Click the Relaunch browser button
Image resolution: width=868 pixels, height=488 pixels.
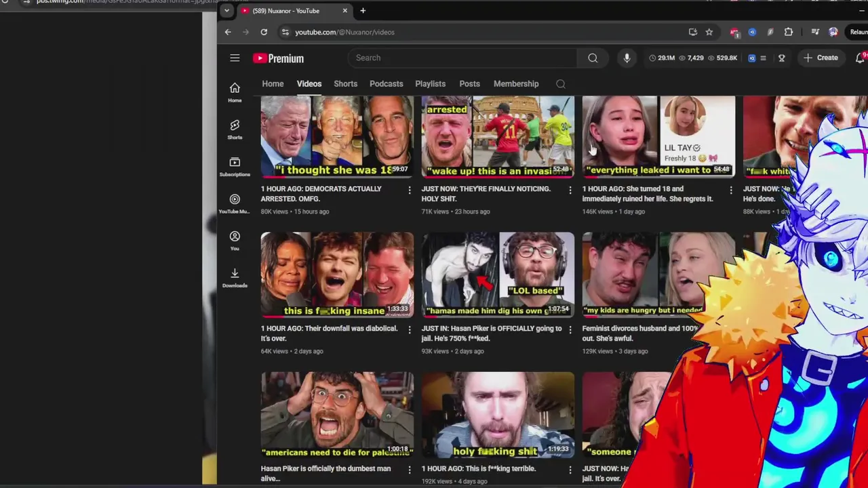click(858, 32)
